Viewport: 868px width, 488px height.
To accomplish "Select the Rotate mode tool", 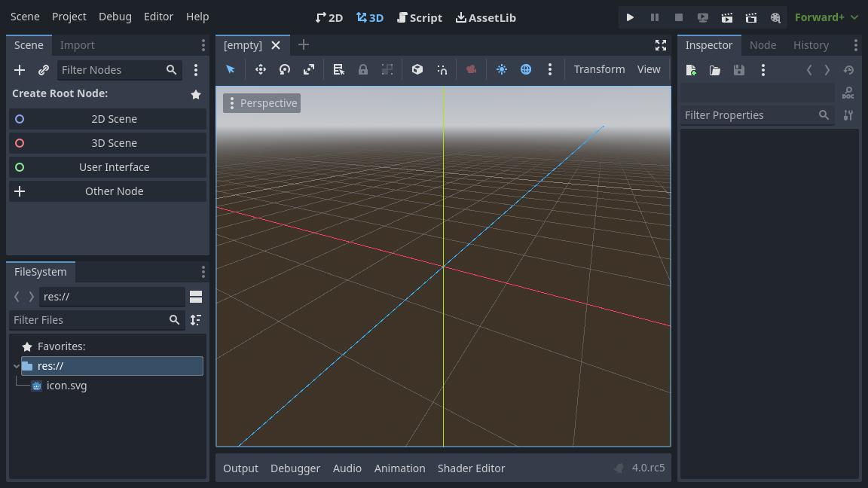I will pos(284,69).
